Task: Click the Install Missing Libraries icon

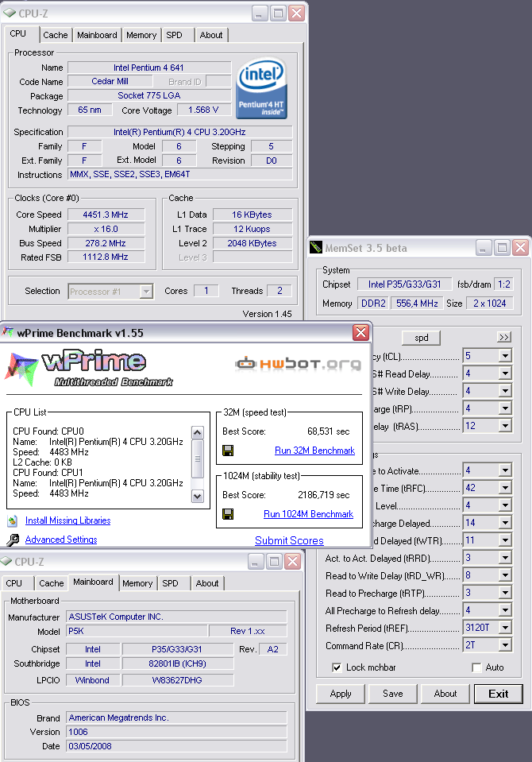Action: pyautogui.click(x=13, y=521)
